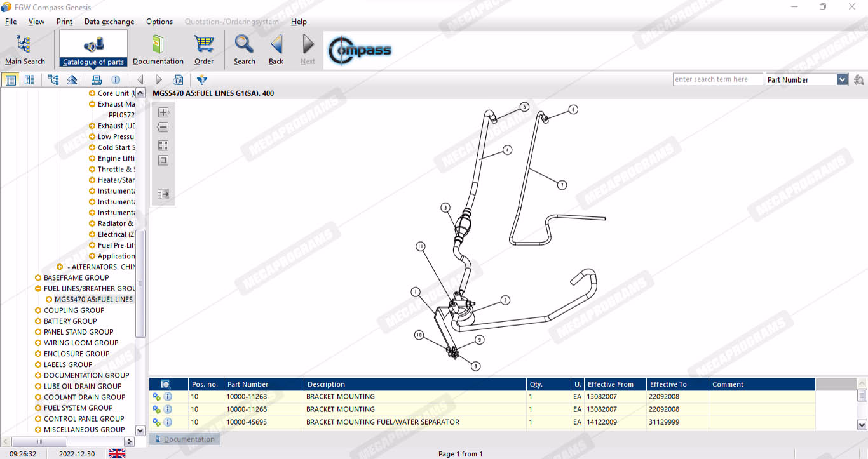Screen dimensions: 868x459
Task: Go to next page with grey right triangle
Action: coord(159,80)
